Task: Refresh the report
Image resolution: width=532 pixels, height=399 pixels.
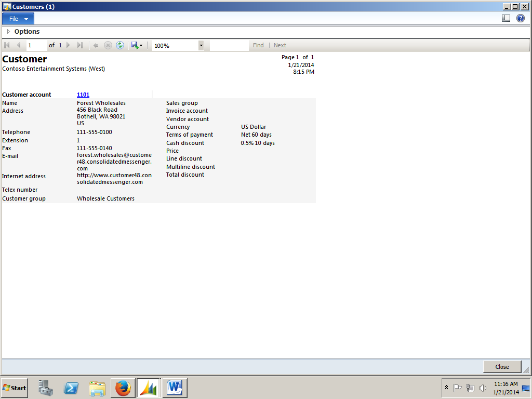Action: click(x=120, y=45)
